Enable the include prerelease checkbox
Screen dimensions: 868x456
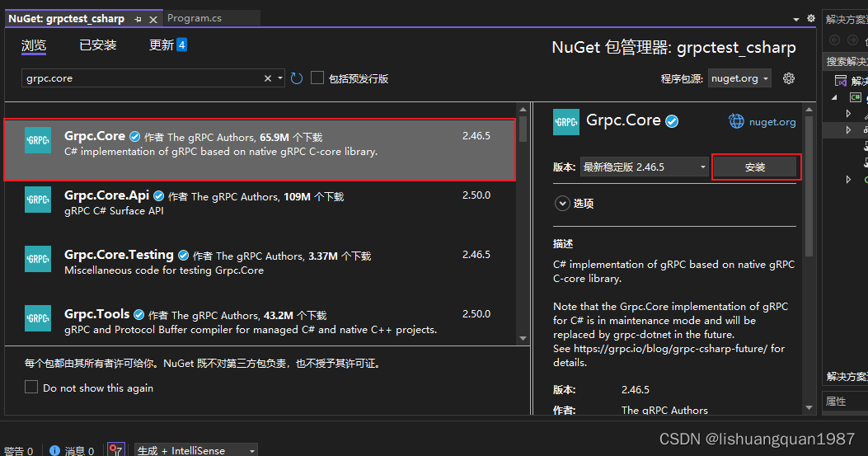point(317,78)
